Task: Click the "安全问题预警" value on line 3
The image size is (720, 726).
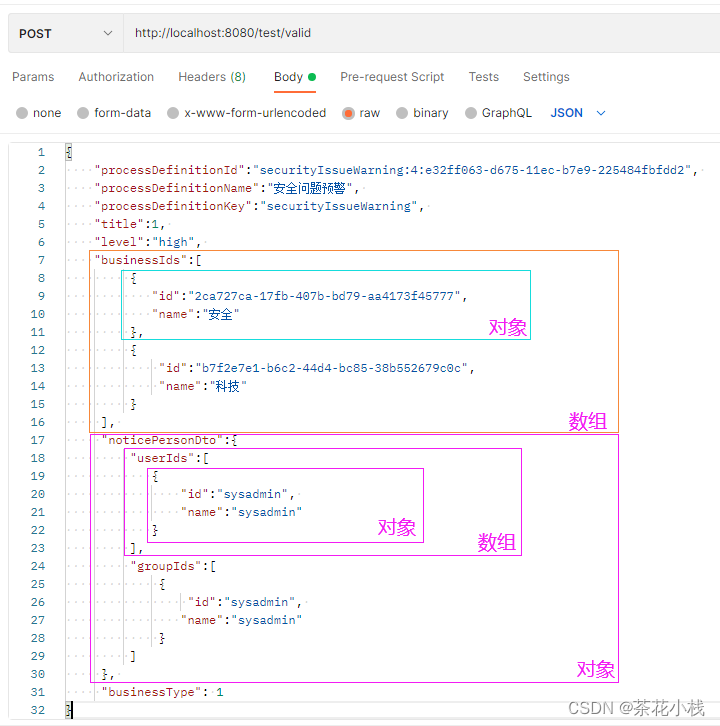Action: (309, 188)
